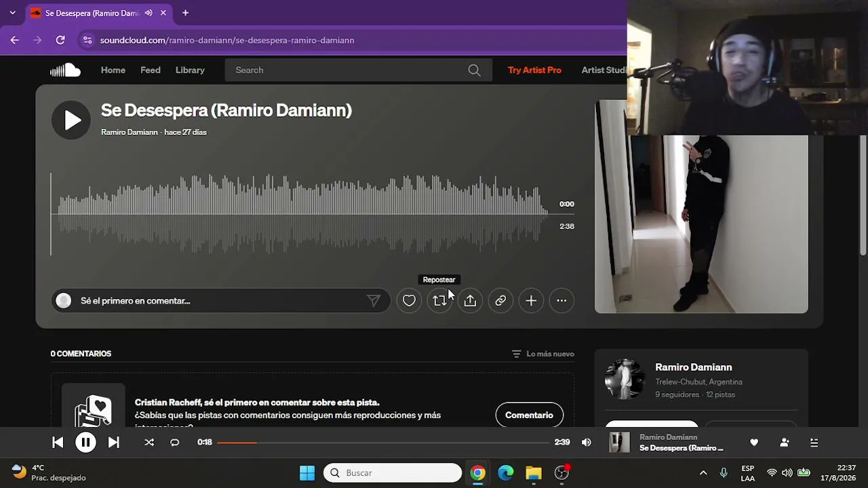The height and width of the screenshot is (488, 868).
Task: Follow the artist from the player bar
Action: click(785, 443)
